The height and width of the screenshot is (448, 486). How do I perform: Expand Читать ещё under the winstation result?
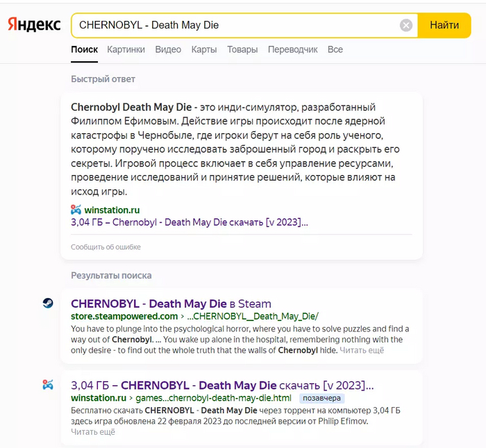tap(93, 431)
